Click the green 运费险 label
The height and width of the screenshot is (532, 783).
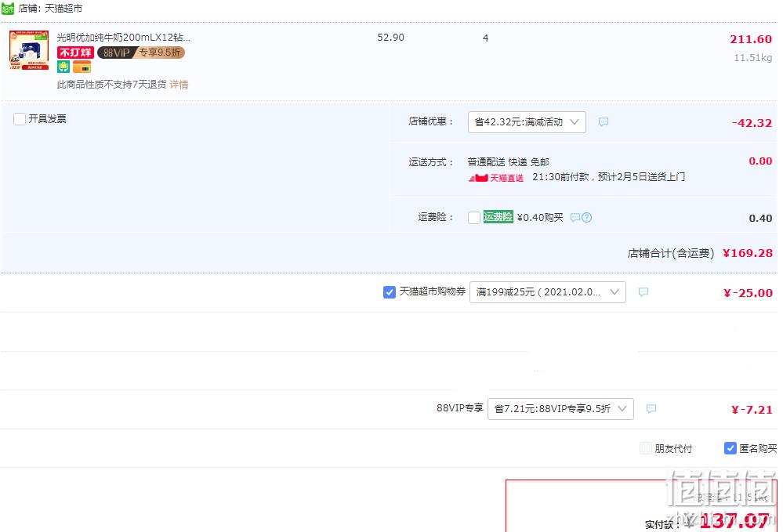[498, 216]
